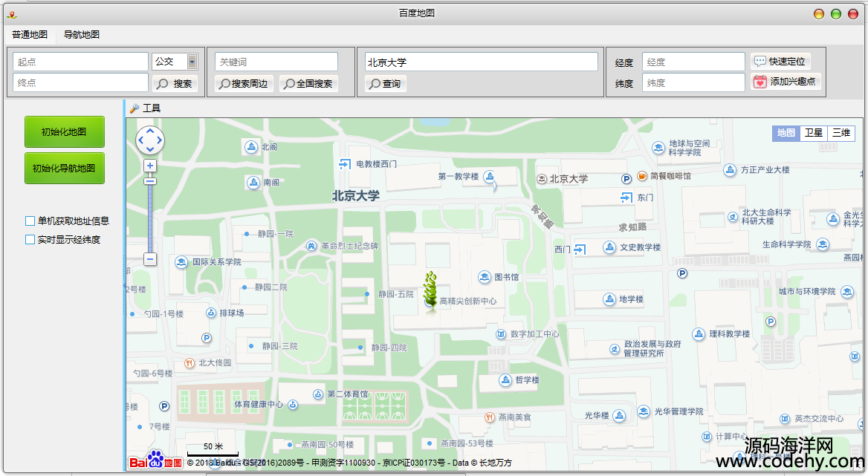
Task: Click the green plant marker on map
Action: (x=430, y=291)
